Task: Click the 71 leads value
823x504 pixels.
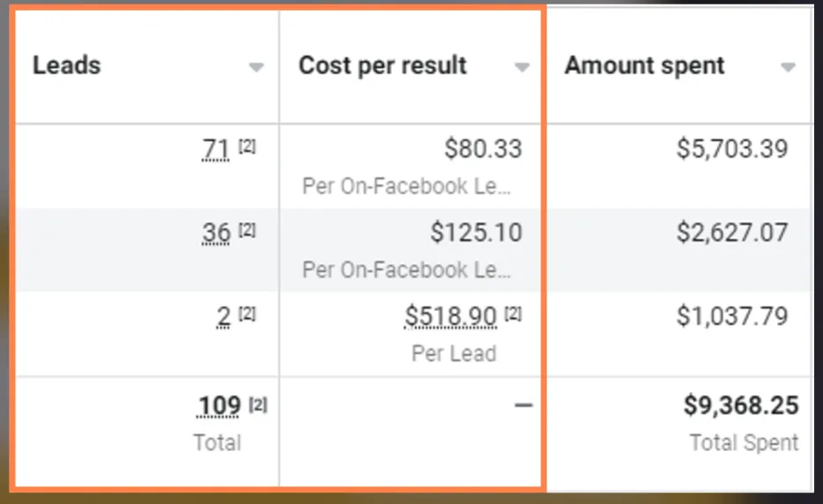Action: click(216, 150)
